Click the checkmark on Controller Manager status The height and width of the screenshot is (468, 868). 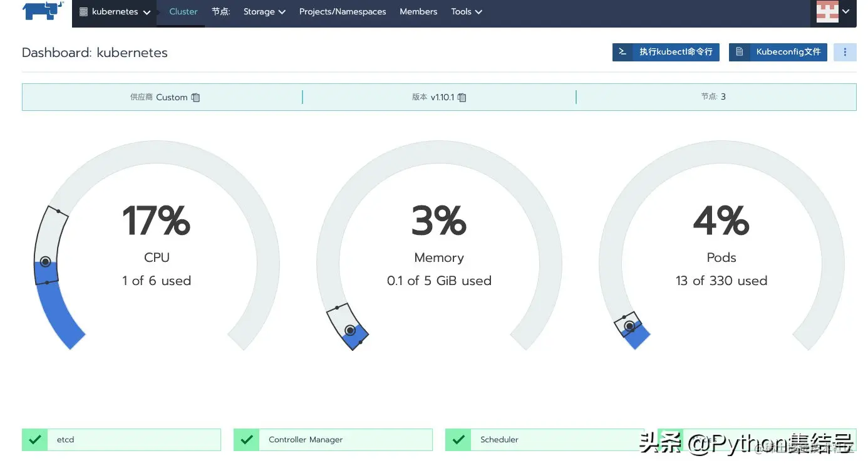pyautogui.click(x=246, y=439)
